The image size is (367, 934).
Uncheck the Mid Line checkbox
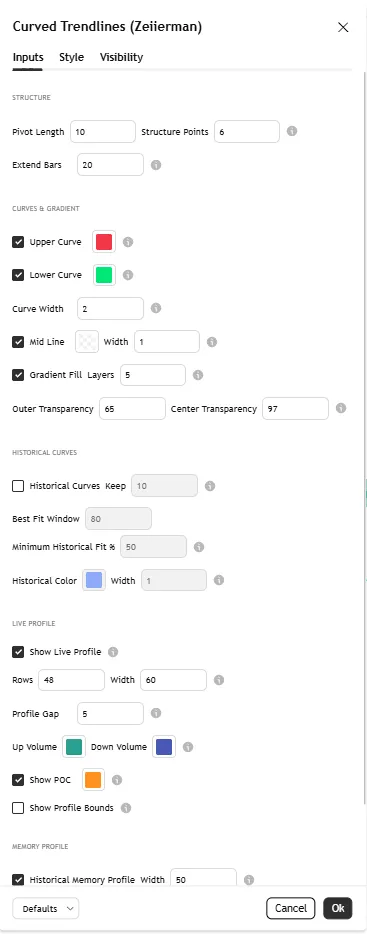(18, 342)
